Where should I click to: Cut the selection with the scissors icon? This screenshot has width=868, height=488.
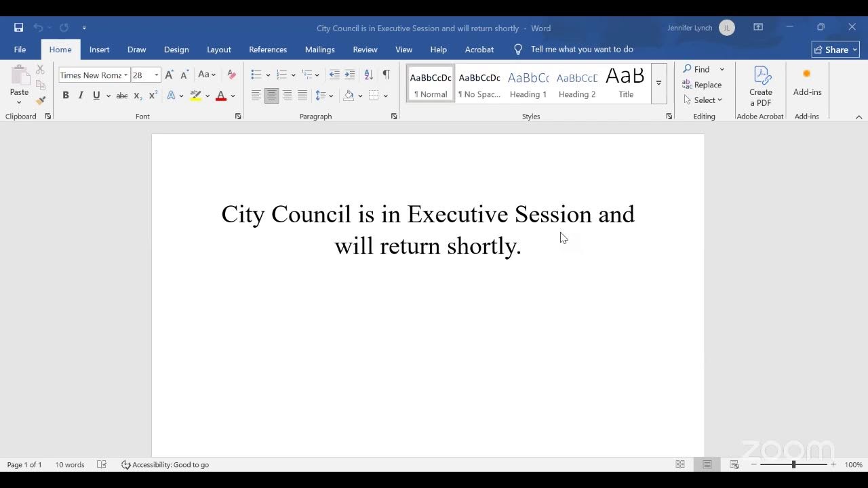(40, 70)
